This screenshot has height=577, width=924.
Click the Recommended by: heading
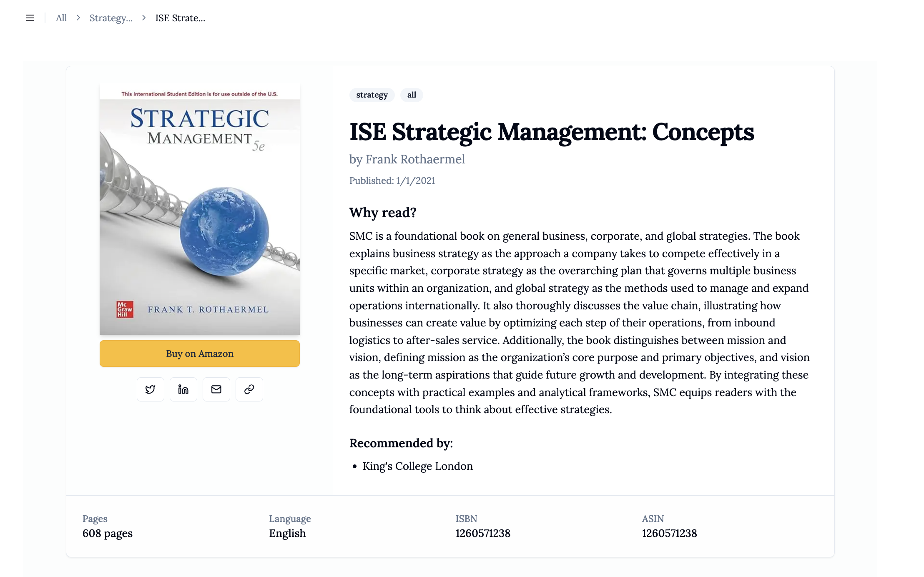pos(401,443)
